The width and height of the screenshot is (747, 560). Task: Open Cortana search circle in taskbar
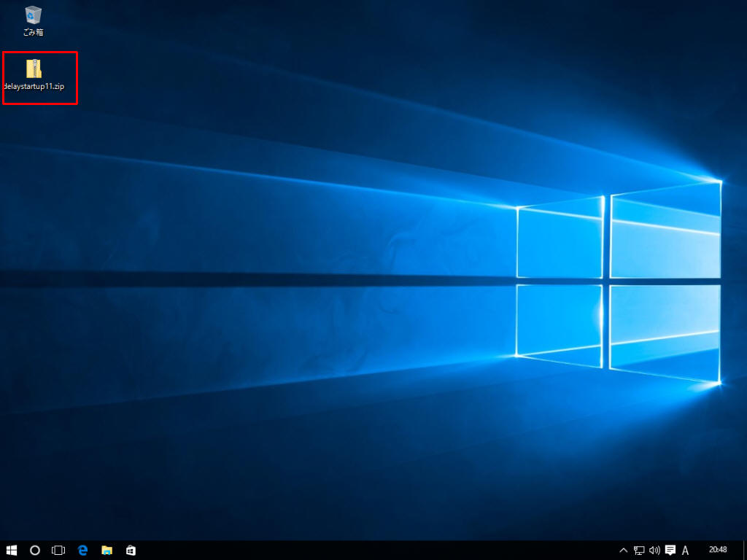(x=35, y=551)
